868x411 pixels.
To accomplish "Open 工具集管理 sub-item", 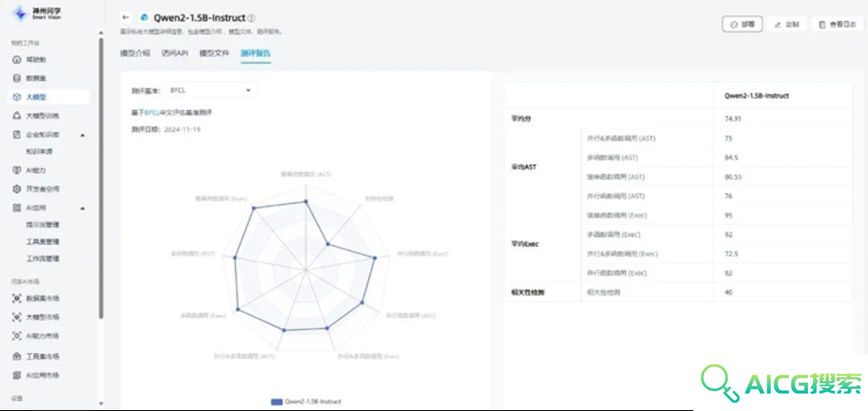I will [x=43, y=241].
